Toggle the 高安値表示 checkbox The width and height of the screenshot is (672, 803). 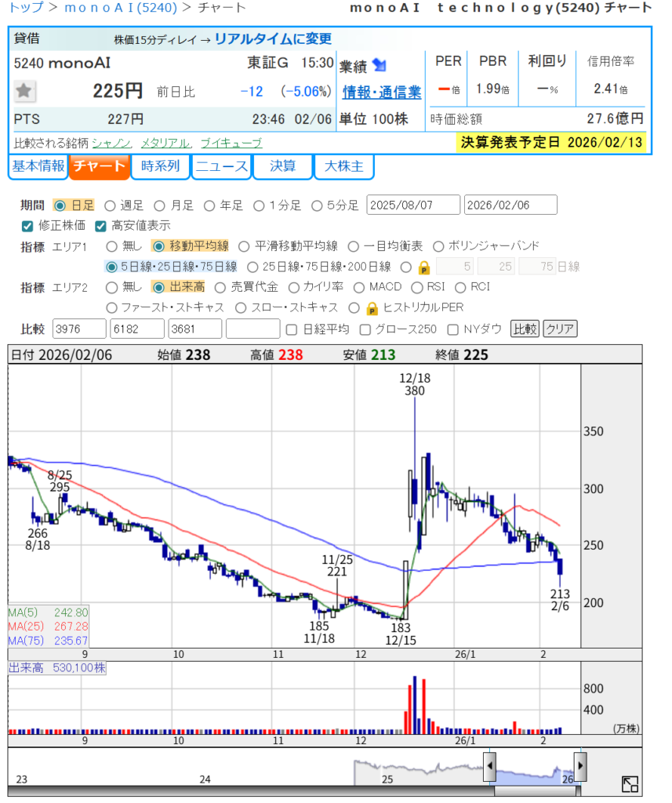point(100,226)
